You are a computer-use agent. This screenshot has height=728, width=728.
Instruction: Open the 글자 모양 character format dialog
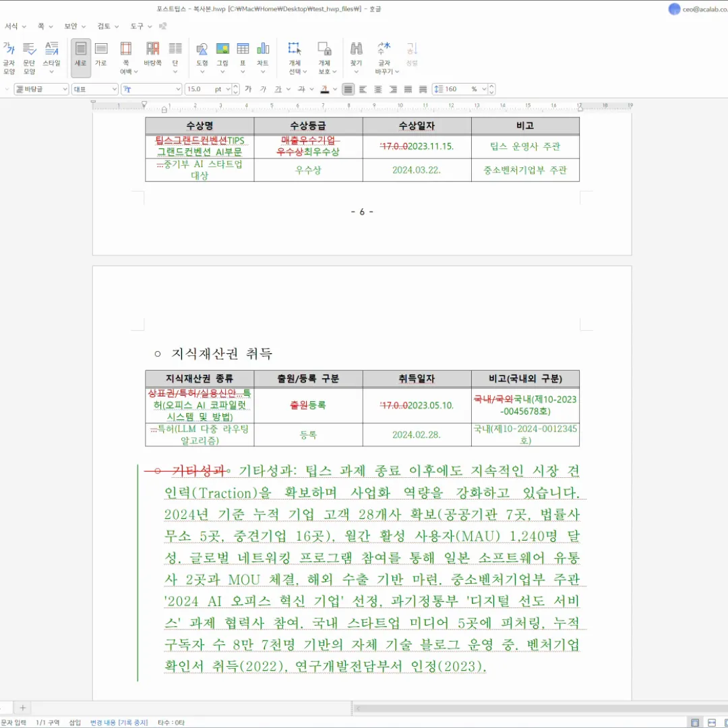pyautogui.click(x=9, y=57)
